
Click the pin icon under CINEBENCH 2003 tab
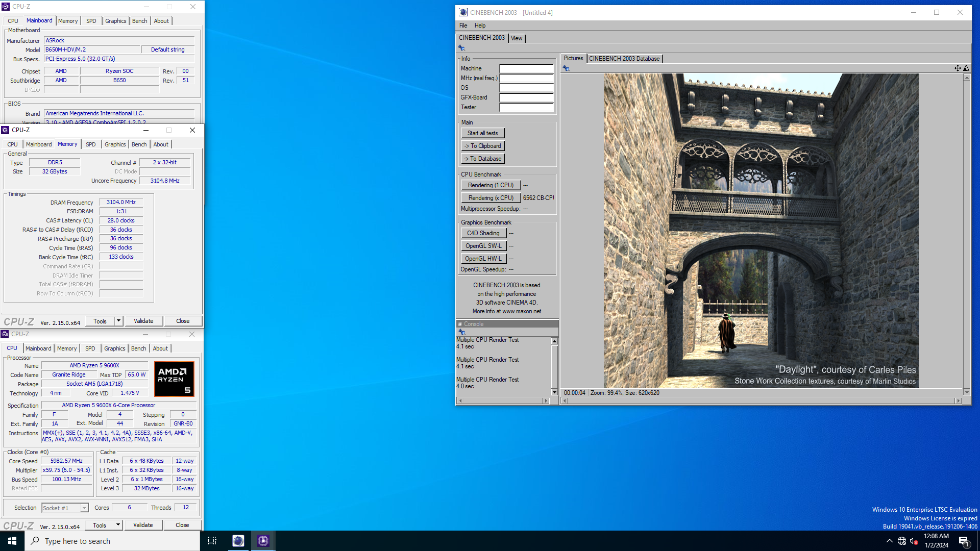(461, 47)
